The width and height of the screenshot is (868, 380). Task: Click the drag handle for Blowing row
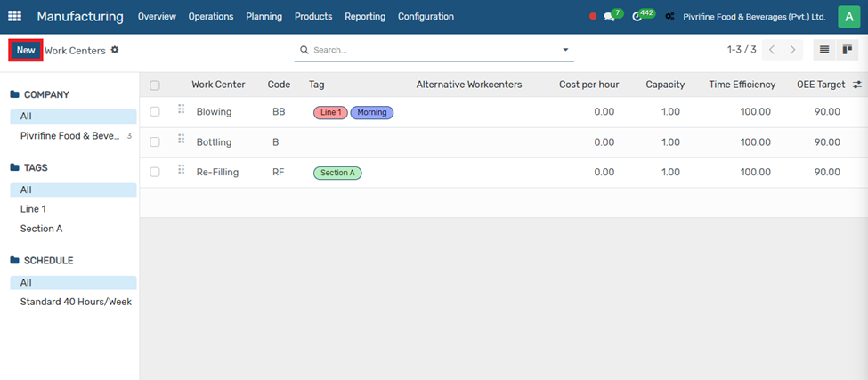click(x=181, y=109)
